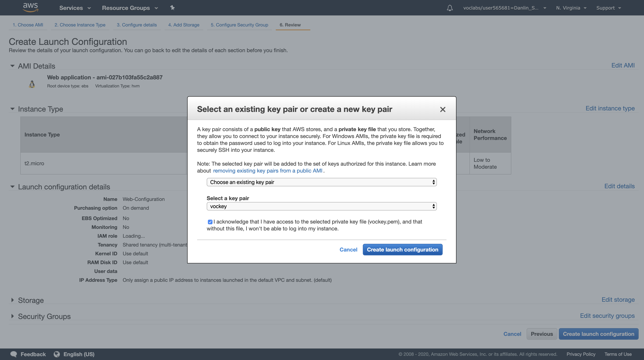
Task: Click Create launch configuration in dialog
Action: (402, 250)
